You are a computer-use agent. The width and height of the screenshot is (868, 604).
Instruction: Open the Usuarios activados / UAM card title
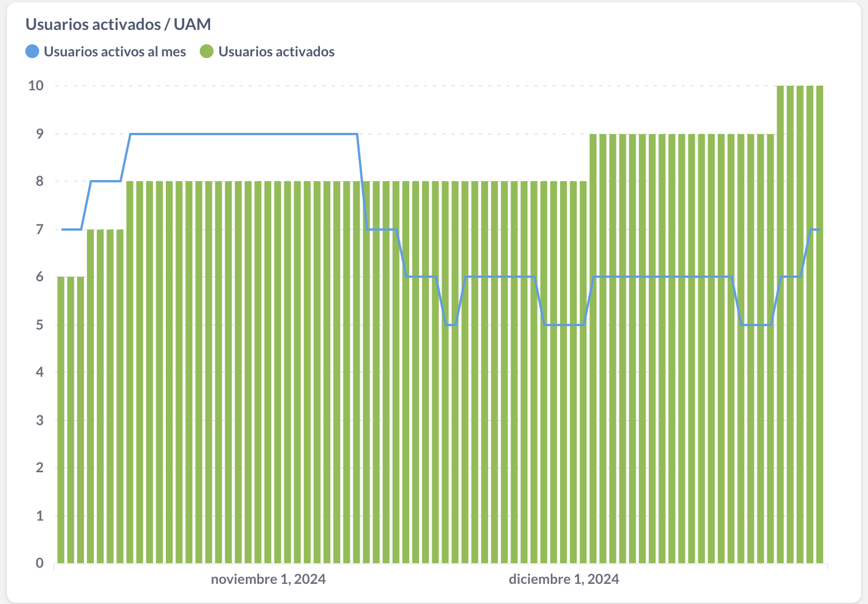pyautogui.click(x=118, y=24)
